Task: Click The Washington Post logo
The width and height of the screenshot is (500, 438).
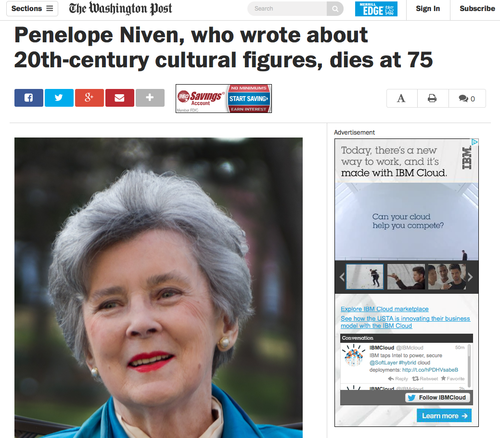Action: pyautogui.click(x=120, y=9)
